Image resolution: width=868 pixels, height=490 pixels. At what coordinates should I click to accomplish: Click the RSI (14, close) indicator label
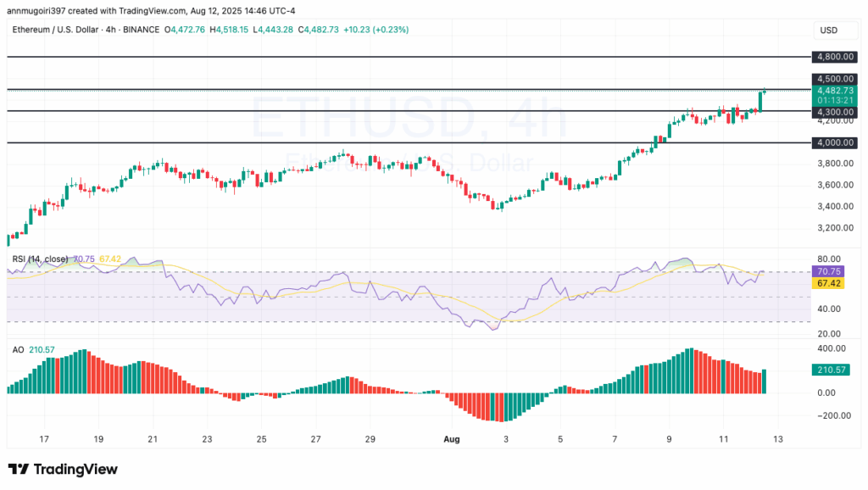(x=41, y=259)
